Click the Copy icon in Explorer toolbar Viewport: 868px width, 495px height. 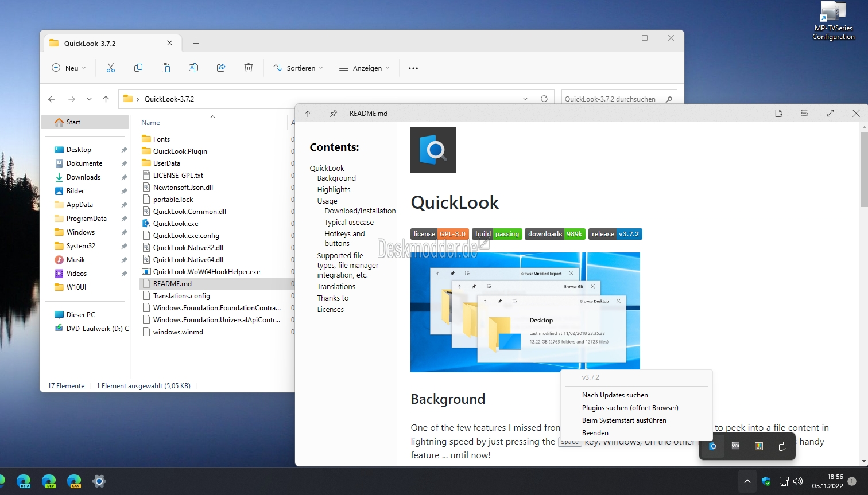(x=138, y=68)
